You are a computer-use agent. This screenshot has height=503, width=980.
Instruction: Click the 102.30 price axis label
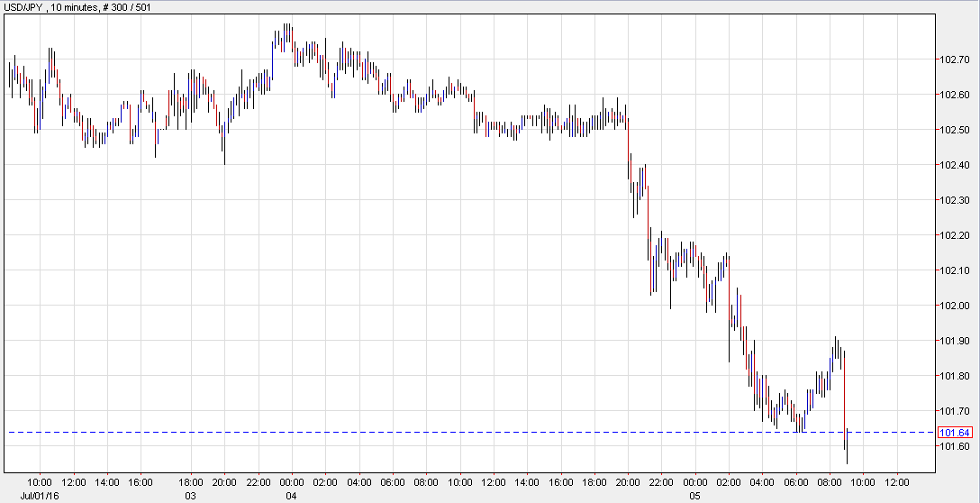coord(955,200)
